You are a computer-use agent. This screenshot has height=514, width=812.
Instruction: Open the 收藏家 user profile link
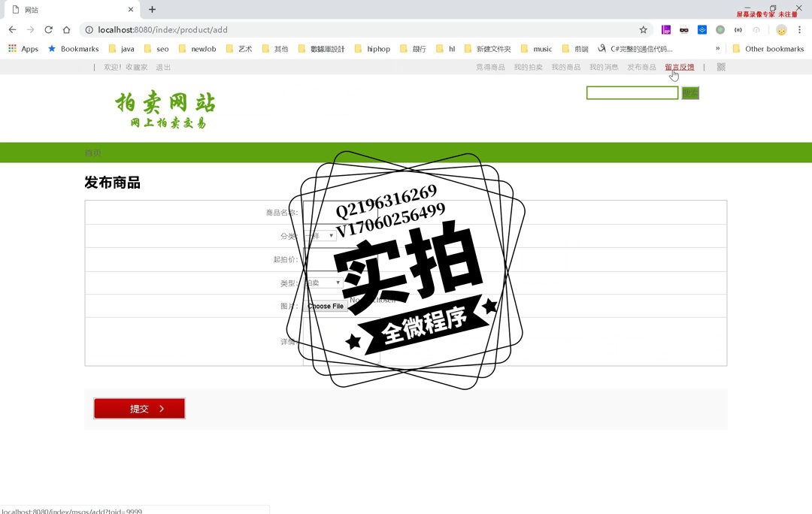[137, 67]
